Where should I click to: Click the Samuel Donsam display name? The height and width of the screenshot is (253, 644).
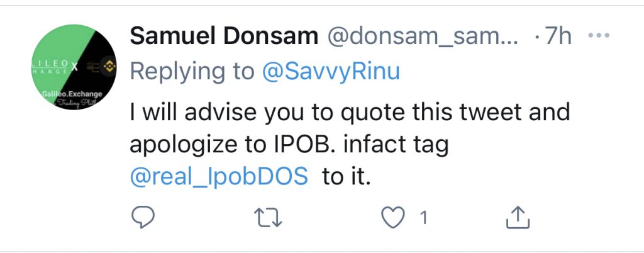coord(225,36)
